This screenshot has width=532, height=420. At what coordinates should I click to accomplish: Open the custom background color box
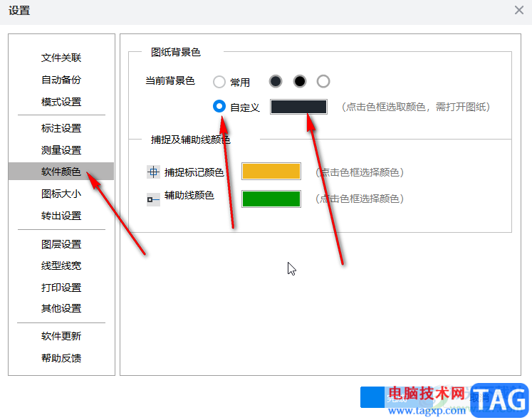point(298,107)
